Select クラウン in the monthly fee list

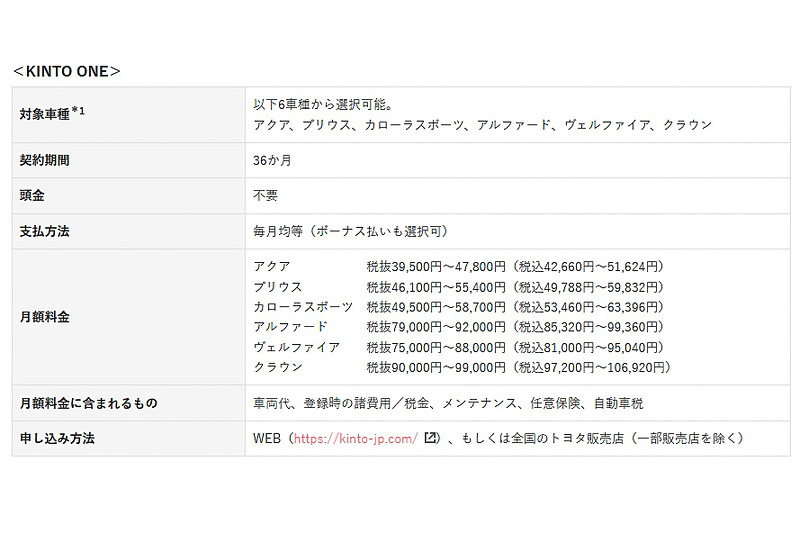pyautogui.click(x=278, y=367)
